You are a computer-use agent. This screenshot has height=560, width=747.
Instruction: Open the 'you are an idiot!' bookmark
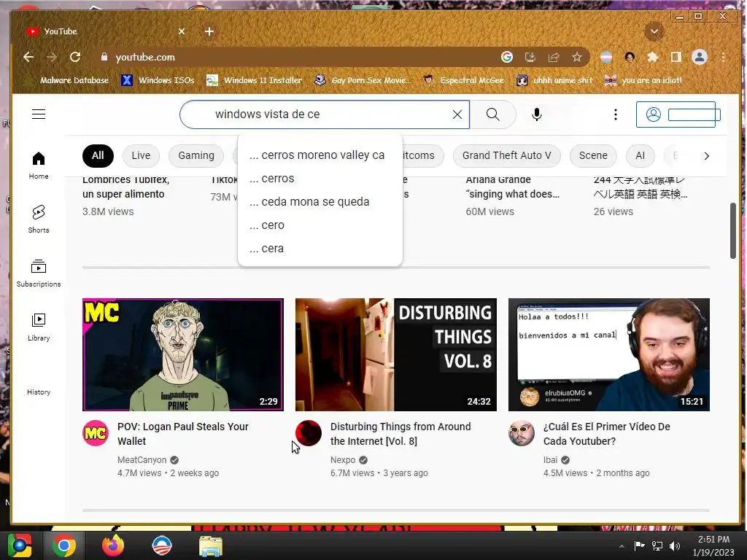pyautogui.click(x=643, y=80)
